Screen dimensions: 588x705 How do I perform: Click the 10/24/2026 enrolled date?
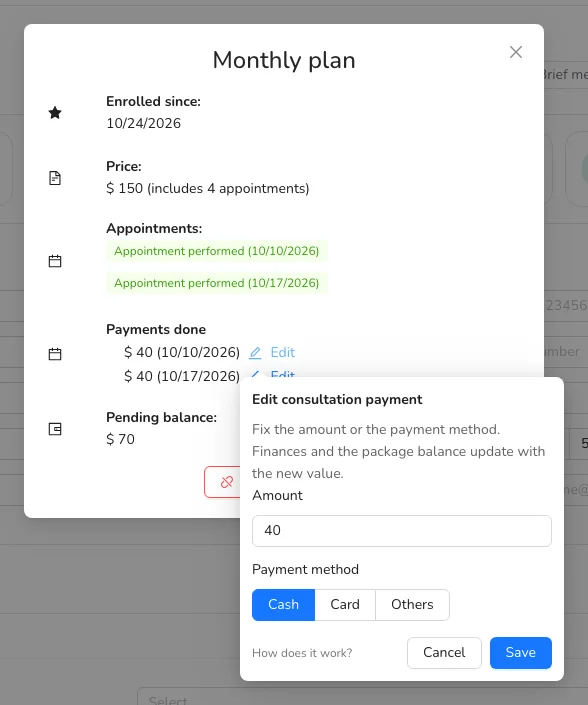pyautogui.click(x=143, y=123)
